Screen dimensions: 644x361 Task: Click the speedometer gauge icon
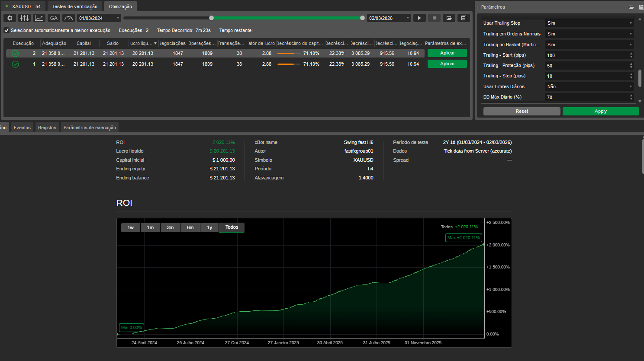pos(68,18)
